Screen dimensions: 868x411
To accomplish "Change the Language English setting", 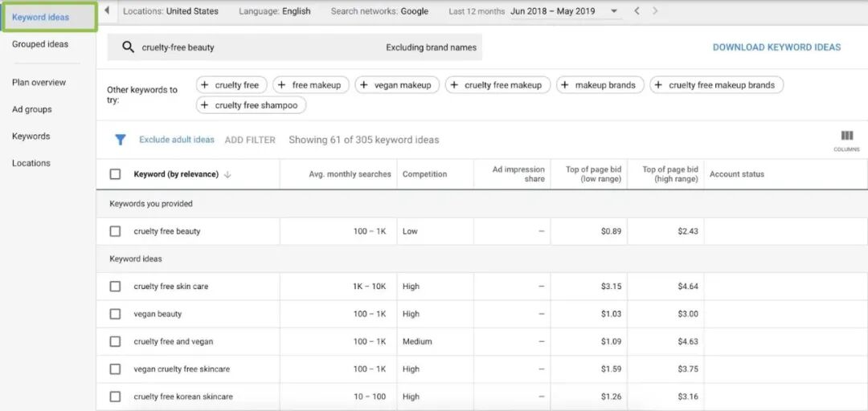I will [275, 11].
